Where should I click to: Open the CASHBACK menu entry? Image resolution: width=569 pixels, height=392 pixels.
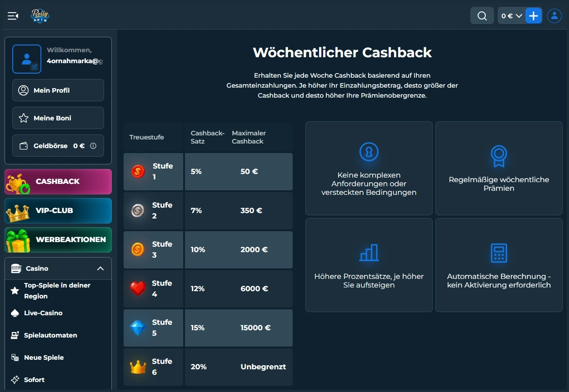58,181
